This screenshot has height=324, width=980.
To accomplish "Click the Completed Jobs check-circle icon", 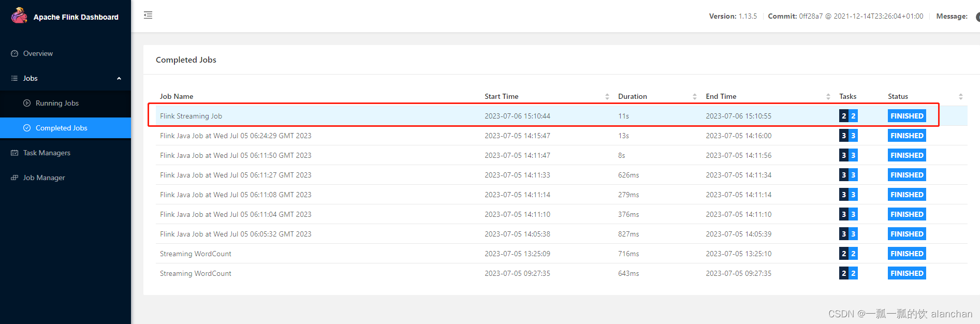I will [x=27, y=128].
